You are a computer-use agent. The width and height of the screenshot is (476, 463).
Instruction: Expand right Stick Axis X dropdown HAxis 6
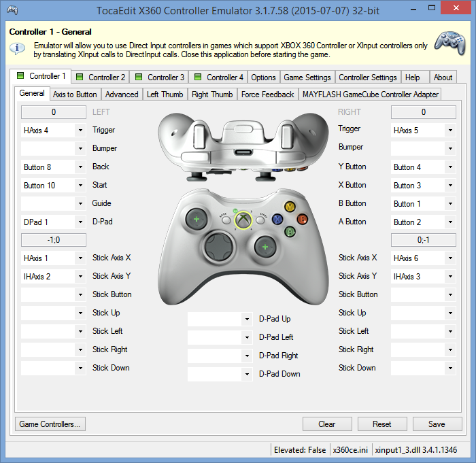click(x=450, y=258)
